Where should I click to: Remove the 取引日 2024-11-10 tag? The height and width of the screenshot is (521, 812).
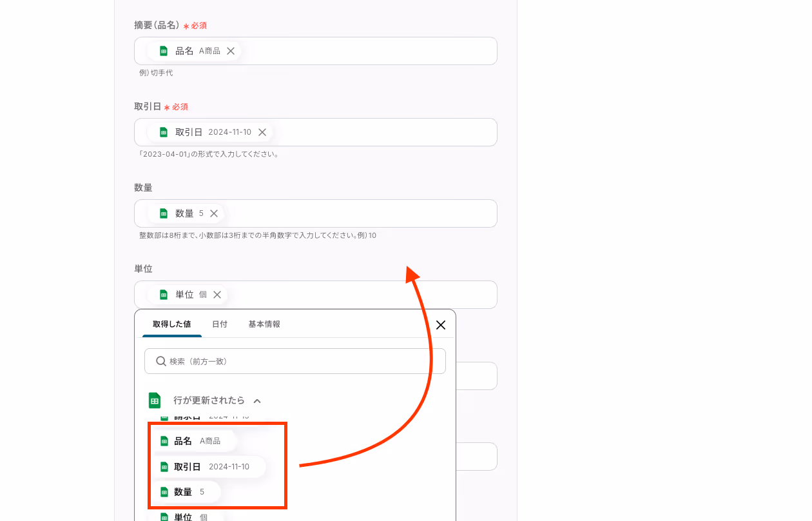pyautogui.click(x=262, y=132)
